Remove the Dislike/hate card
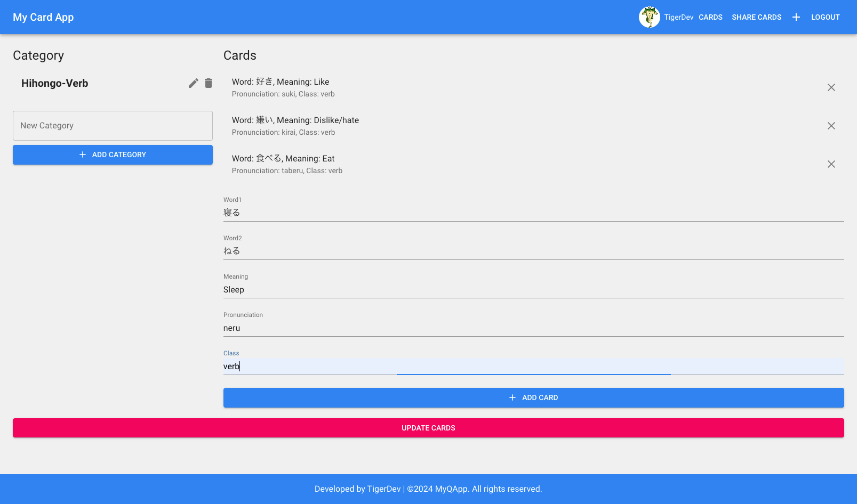The image size is (857, 504). 831,126
